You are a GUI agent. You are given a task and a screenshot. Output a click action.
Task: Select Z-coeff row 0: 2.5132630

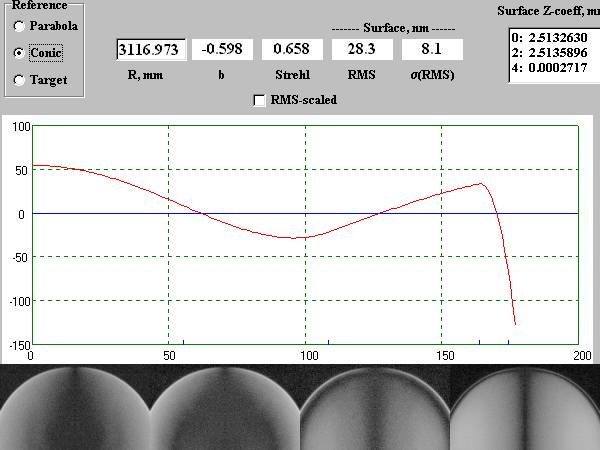point(549,38)
